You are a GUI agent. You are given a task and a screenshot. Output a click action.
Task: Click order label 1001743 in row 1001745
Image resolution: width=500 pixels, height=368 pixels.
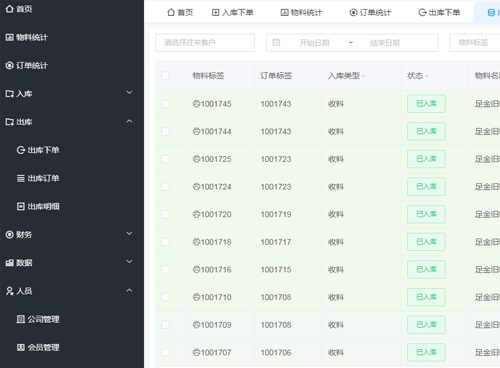point(276,104)
